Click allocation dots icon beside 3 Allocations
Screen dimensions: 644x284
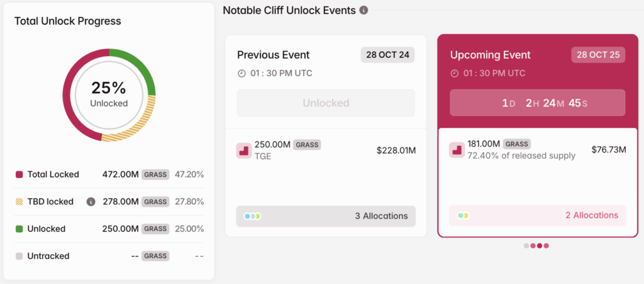click(252, 216)
